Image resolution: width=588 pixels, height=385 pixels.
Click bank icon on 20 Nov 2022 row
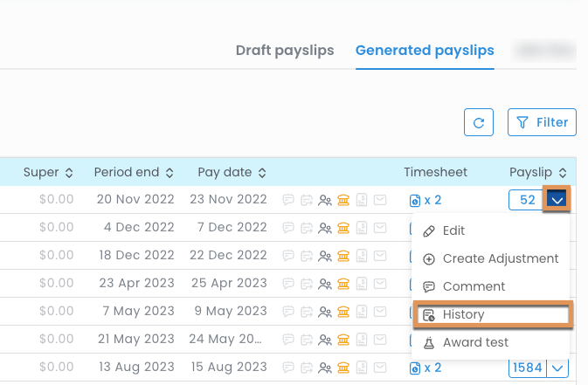click(x=343, y=200)
